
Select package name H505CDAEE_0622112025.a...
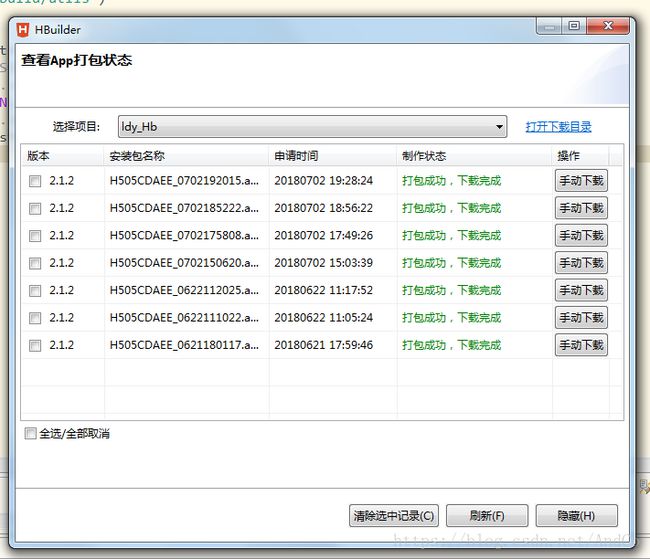click(x=184, y=290)
